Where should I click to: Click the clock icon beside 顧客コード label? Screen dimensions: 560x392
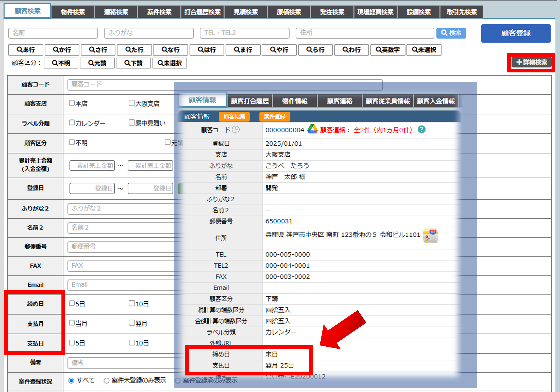(x=236, y=130)
